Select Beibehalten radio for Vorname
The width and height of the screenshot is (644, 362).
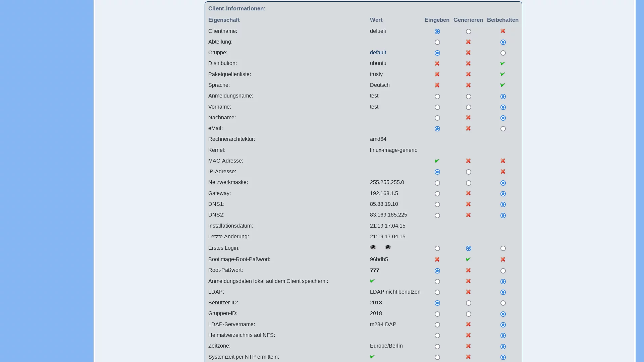503,107
